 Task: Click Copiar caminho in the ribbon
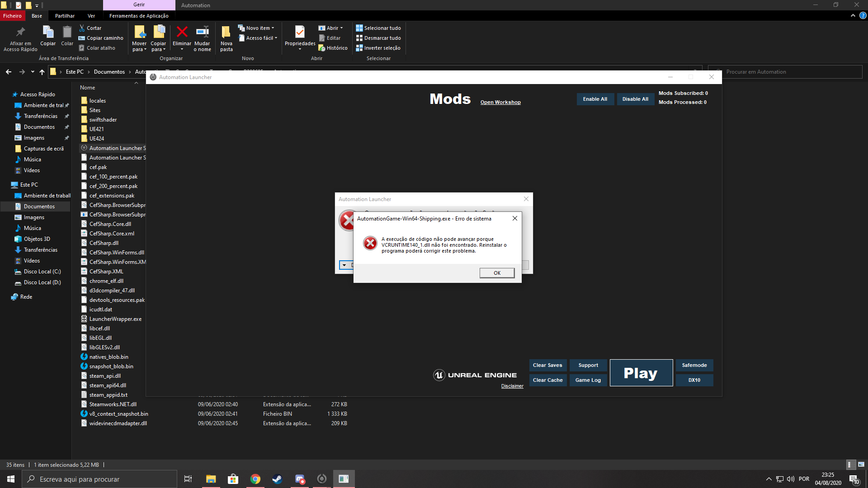coord(101,38)
